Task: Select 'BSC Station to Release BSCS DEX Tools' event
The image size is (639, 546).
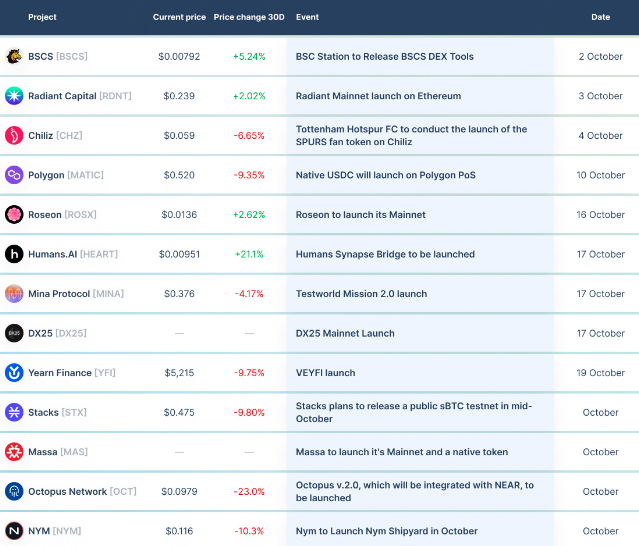Action: (385, 56)
